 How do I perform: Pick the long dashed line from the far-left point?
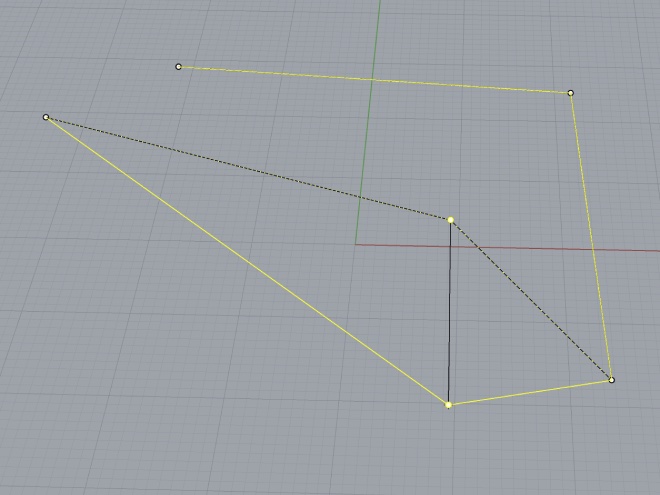click(248, 168)
